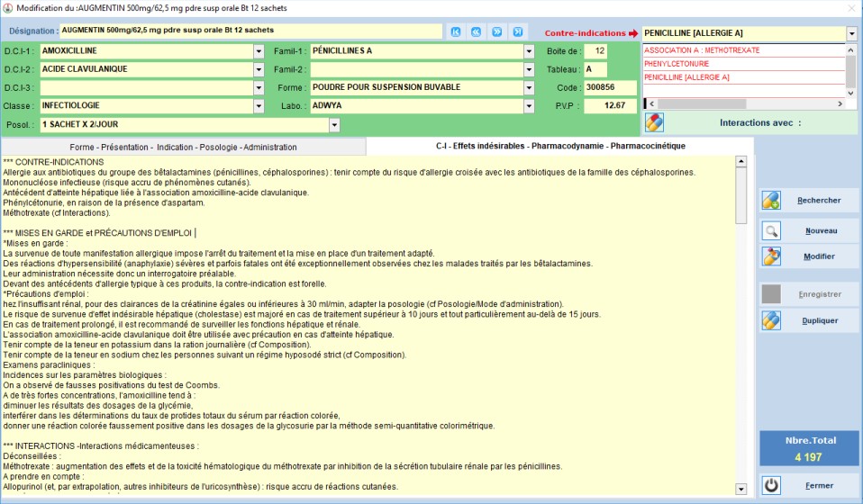Image resolution: width=863 pixels, height=504 pixels.
Task: Expand the Posol. dosage dropdown
Action: pyautogui.click(x=334, y=125)
